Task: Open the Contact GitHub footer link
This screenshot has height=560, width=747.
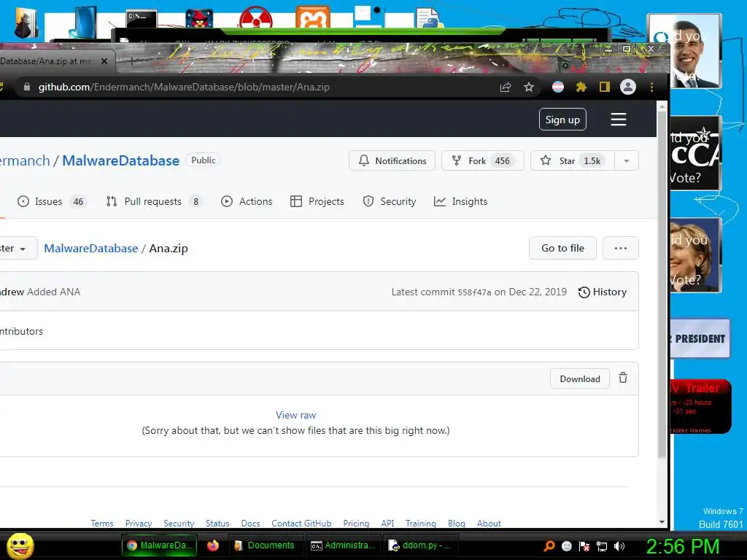Action: [301, 524]
